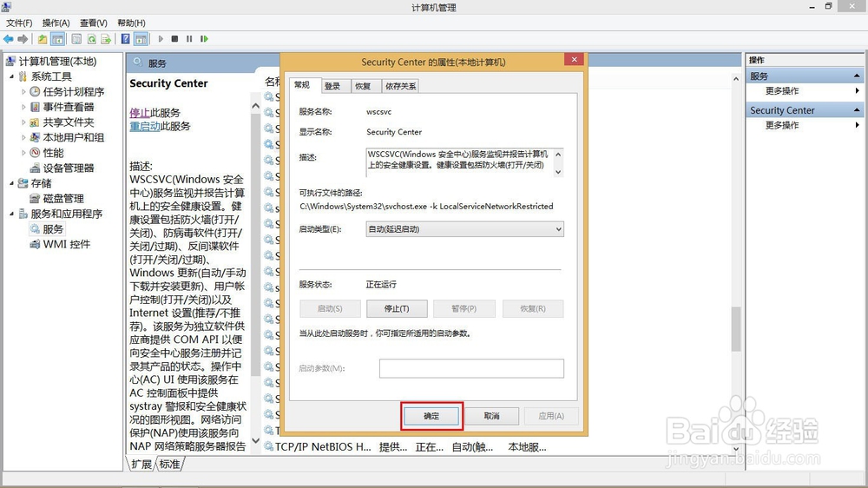Collapse the Security Center section in actions pane

pos(857,110)
